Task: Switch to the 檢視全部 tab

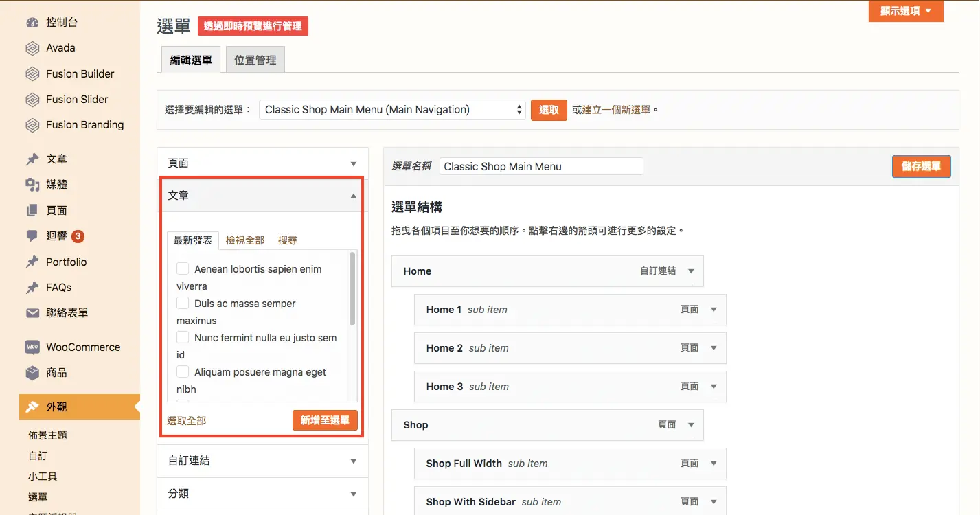Action: pos(245,240)
